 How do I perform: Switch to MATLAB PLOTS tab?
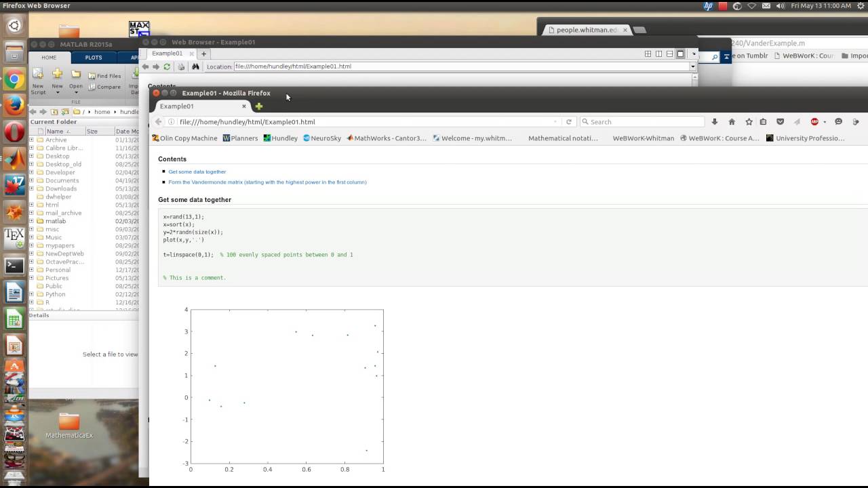[94, 58]
